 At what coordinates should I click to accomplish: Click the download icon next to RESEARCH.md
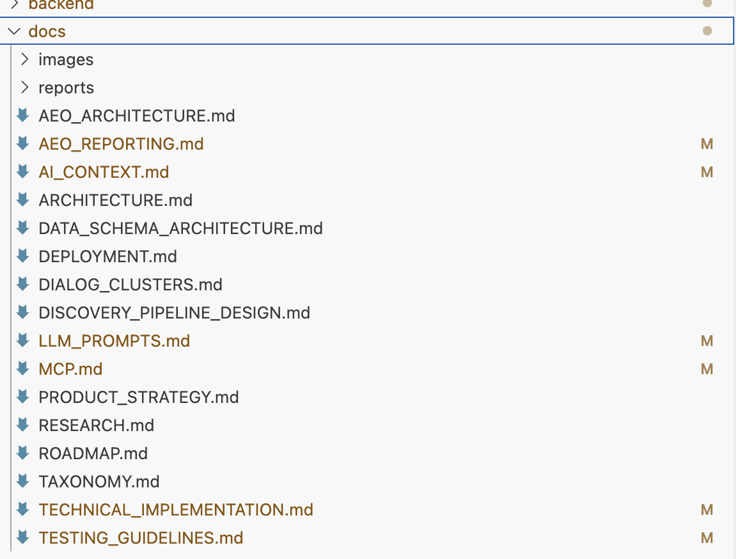pyautogui.click(x=24, y=425)
